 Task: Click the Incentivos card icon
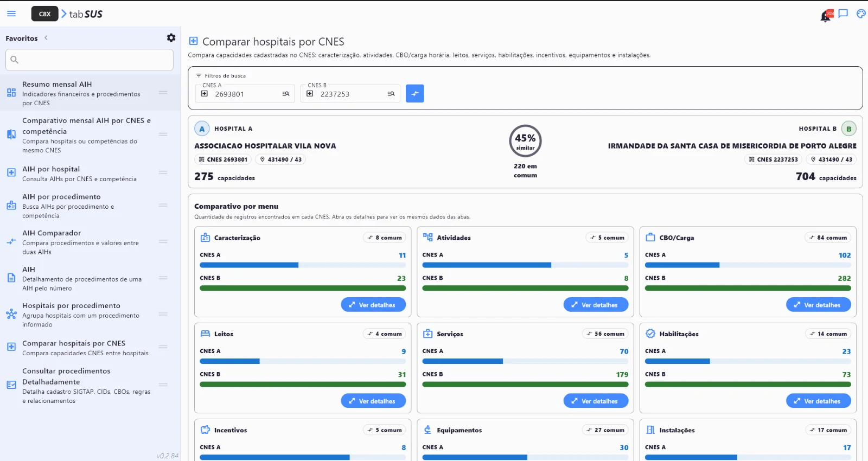click(205, 430)
